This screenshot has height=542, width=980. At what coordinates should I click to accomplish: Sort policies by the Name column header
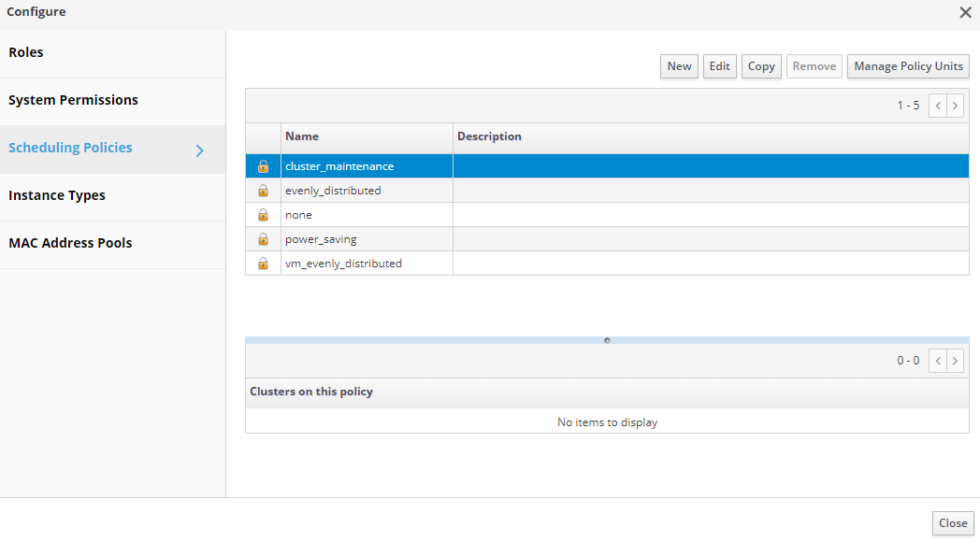(302, 136)
